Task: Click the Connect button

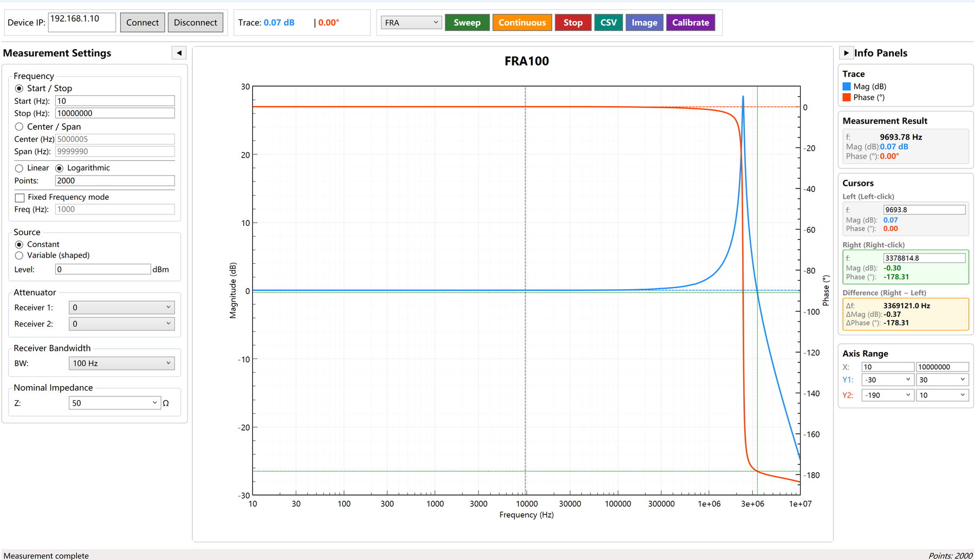Action: pyautogui.click(x=142, y=23)
